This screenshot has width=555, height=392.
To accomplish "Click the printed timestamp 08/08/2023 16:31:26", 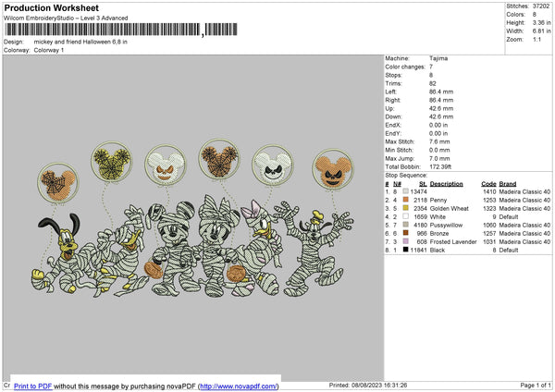I will (379, 385).
